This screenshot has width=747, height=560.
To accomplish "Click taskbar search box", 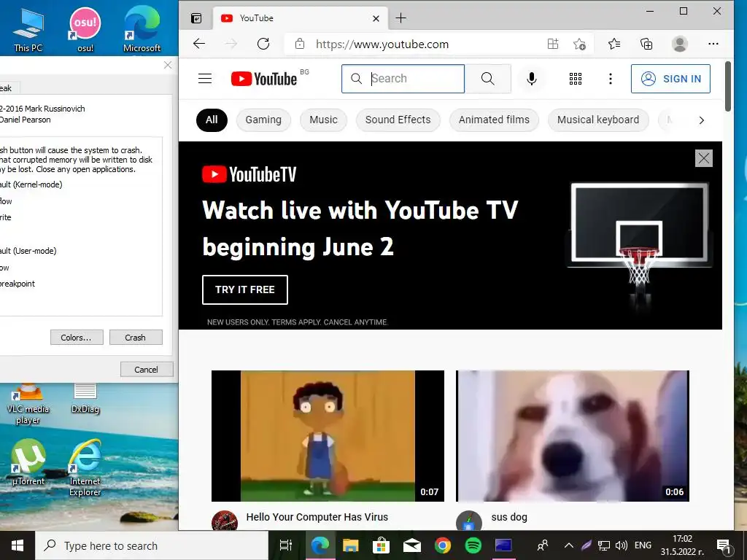I will [x=152, y=545].
